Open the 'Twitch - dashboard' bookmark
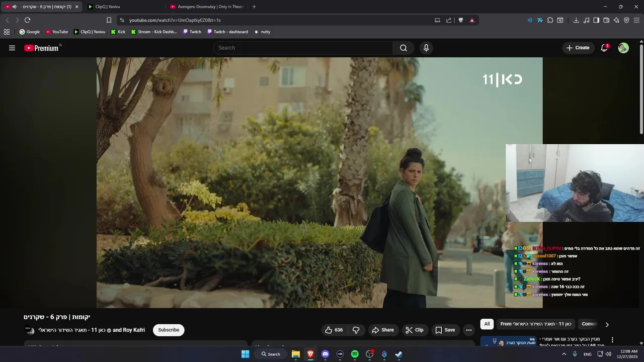Screen dimensions: 644x362 [227, 32]
